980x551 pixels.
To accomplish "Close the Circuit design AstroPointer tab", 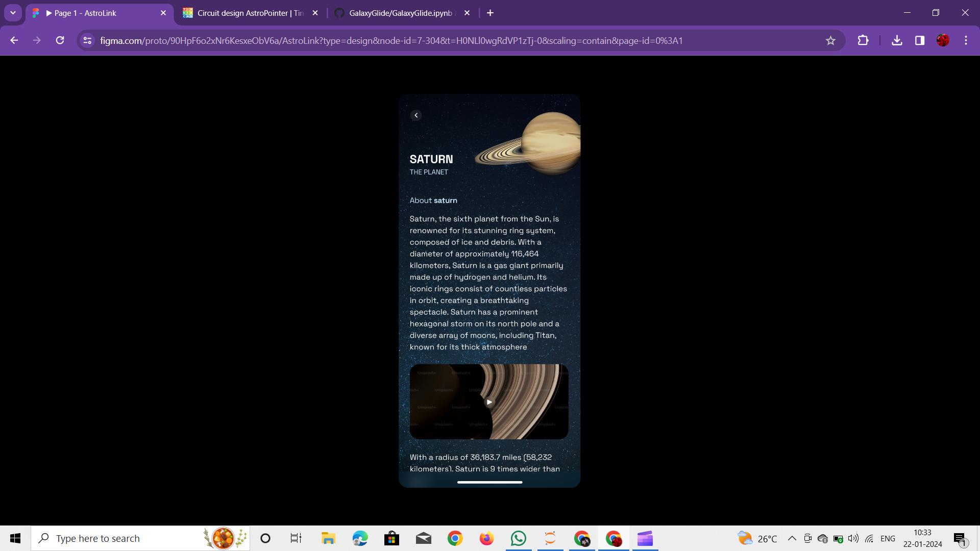I will point(315,13).
